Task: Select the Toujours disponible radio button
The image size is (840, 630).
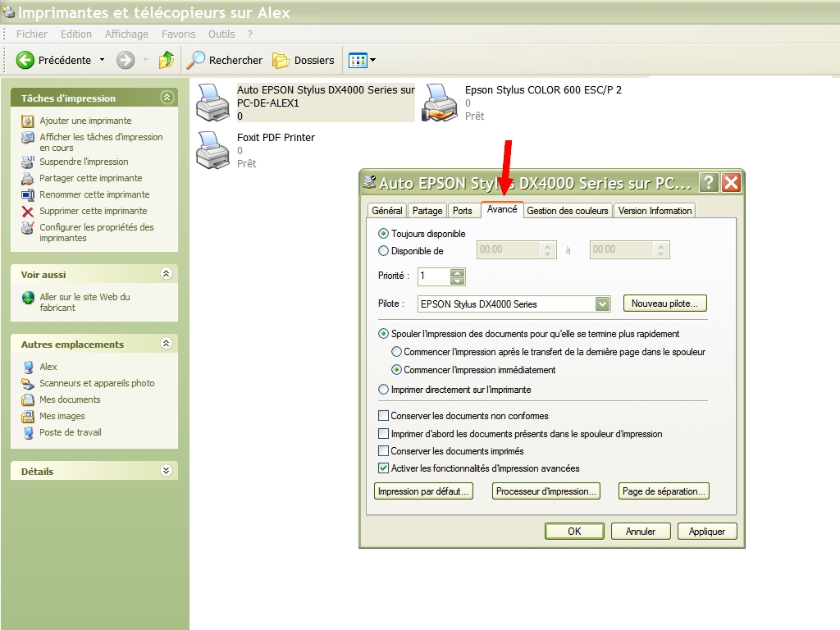Action: [x=383, y=234]
